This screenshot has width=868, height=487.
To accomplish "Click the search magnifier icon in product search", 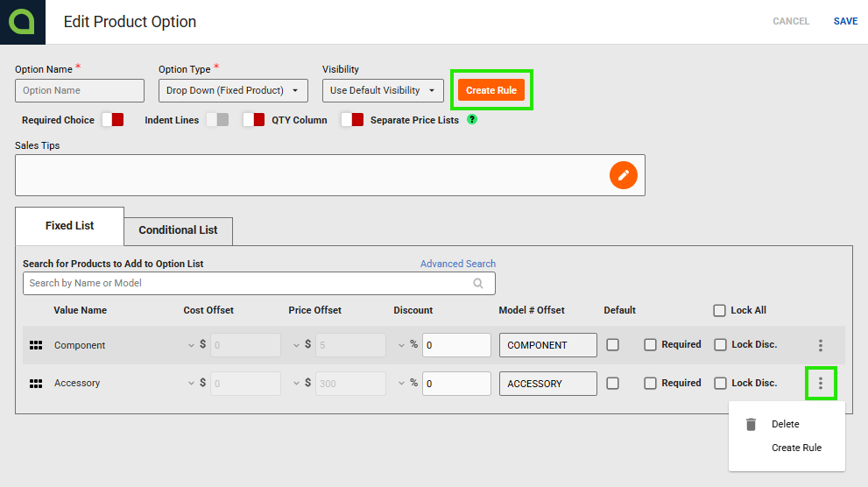I will click(x=478, y=283).
